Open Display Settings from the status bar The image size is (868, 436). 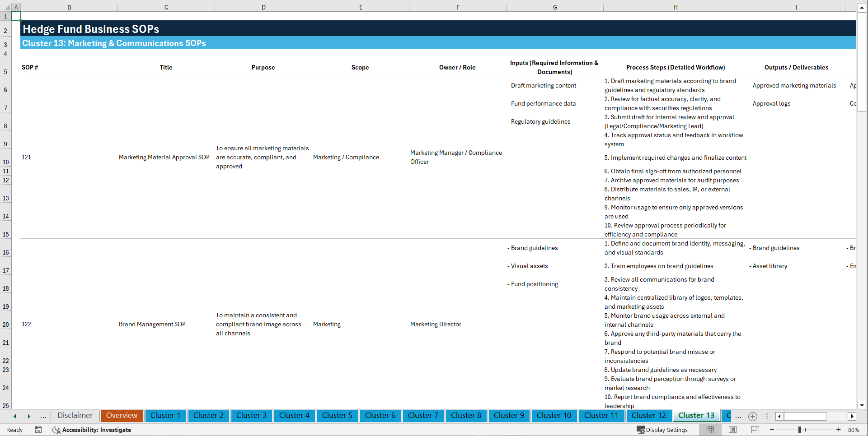coord(662,430)
